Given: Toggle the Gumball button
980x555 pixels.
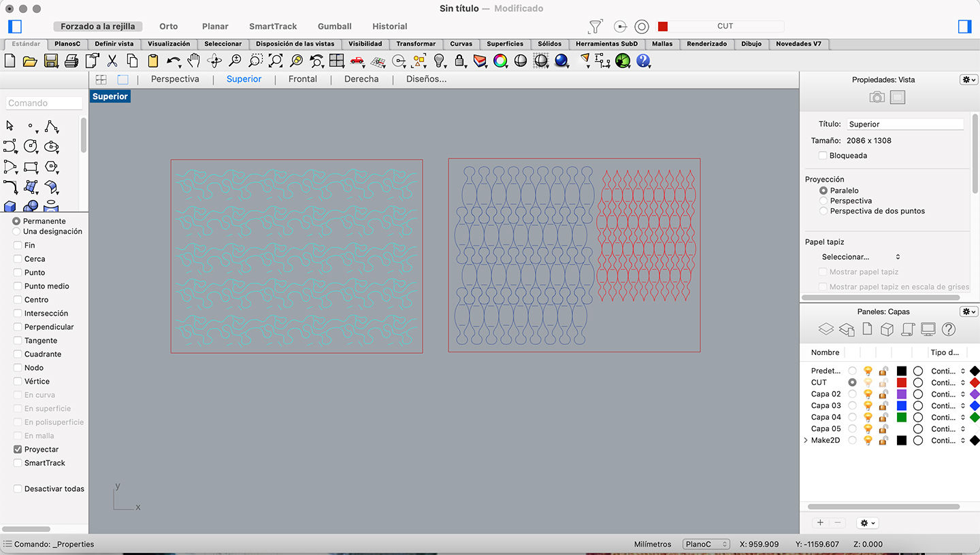Looking at the screenshot, I should [x=334, y=27].
